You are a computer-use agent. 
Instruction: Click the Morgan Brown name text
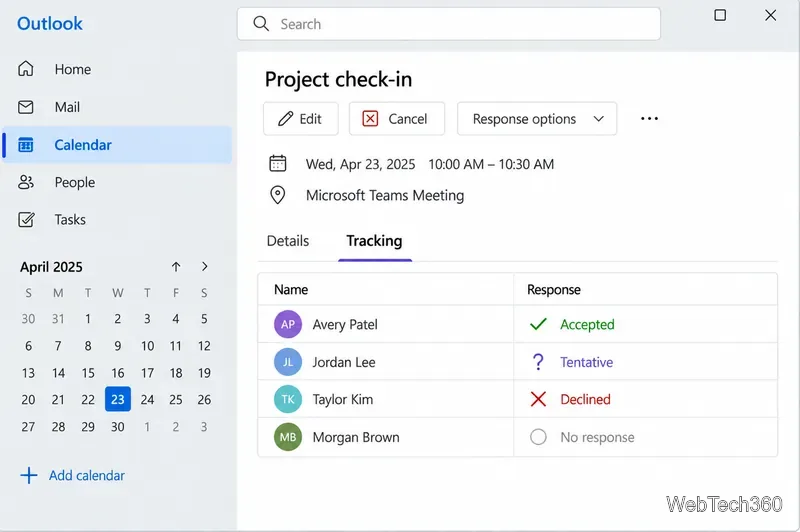coord(356,437)
